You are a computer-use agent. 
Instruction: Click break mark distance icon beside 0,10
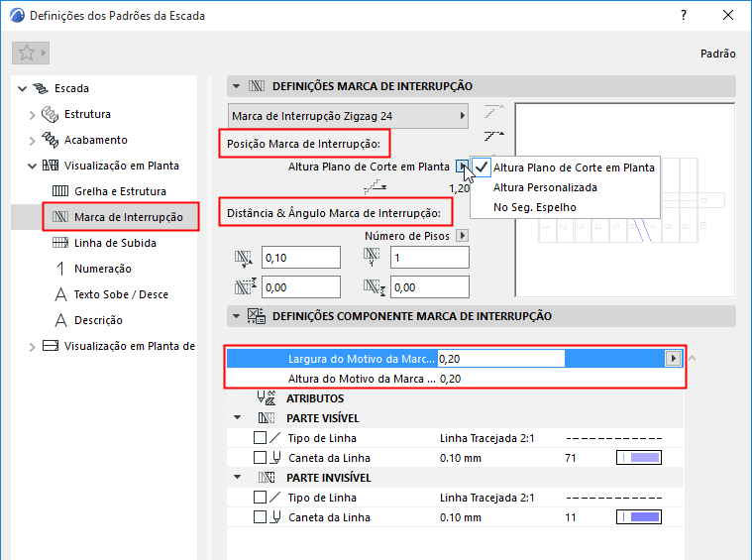(x=244, y=258)
